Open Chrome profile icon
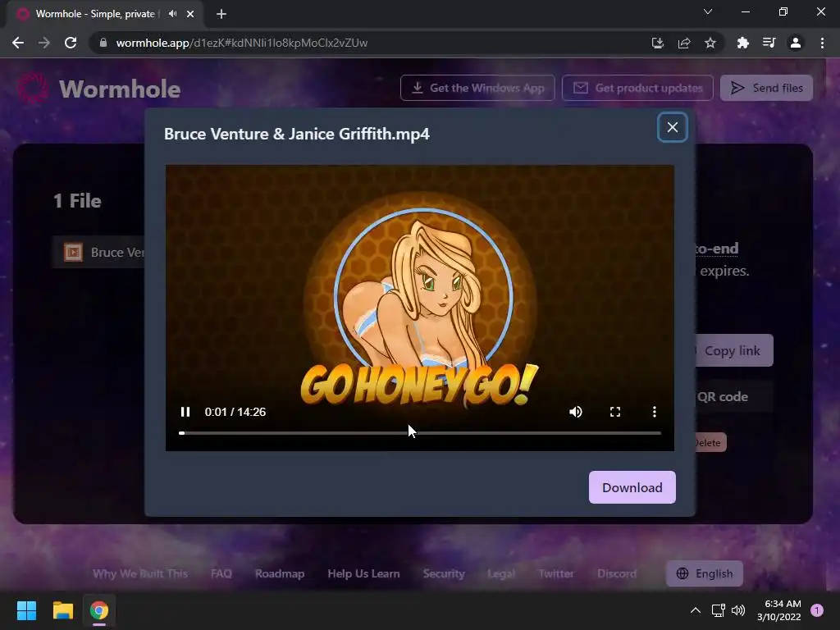Image resolution: width=840 pixels, height=630 pixels. coord(796,43)
